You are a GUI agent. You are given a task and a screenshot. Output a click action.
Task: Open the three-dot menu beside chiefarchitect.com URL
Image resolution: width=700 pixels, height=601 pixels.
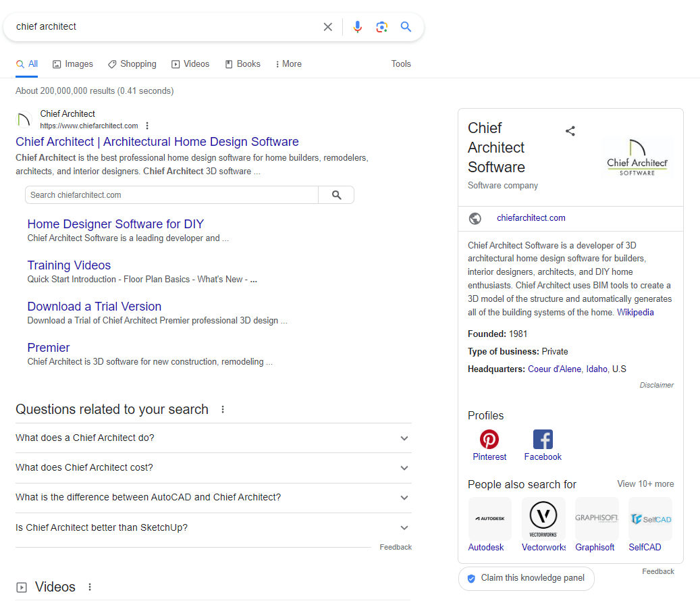pos(147,126)
